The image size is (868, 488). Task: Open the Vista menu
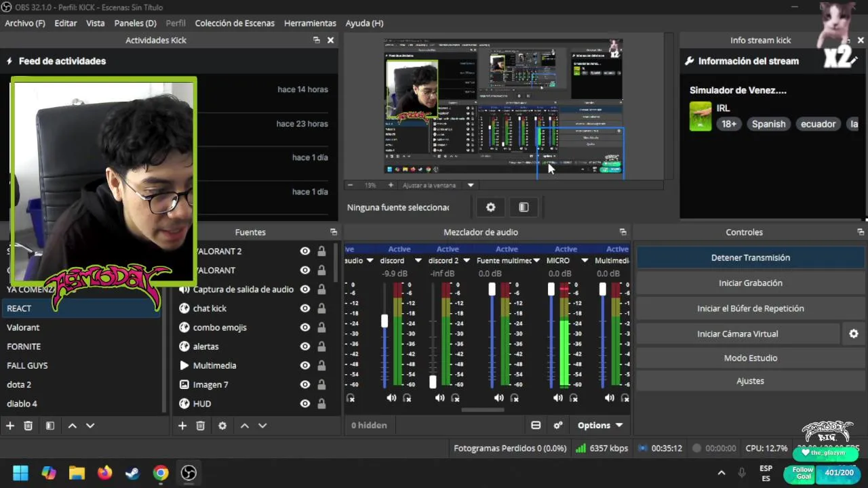coord(96,23)
